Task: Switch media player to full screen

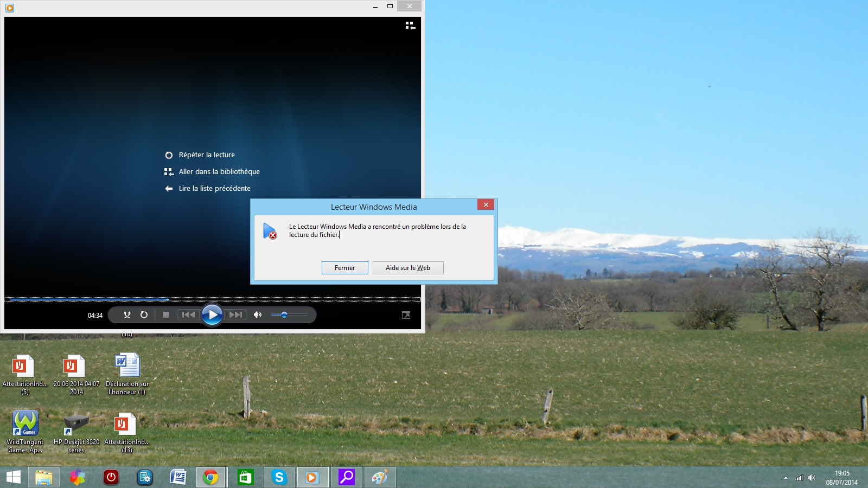Action: pos(406,315)
